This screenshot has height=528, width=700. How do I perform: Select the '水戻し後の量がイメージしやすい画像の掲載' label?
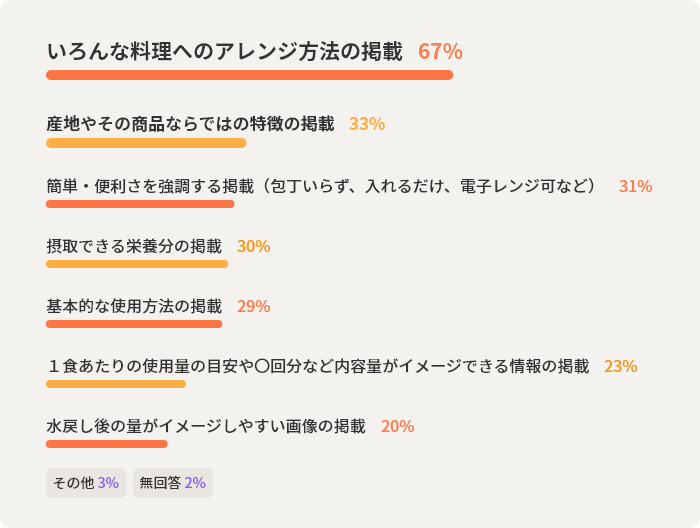(206, 426)
